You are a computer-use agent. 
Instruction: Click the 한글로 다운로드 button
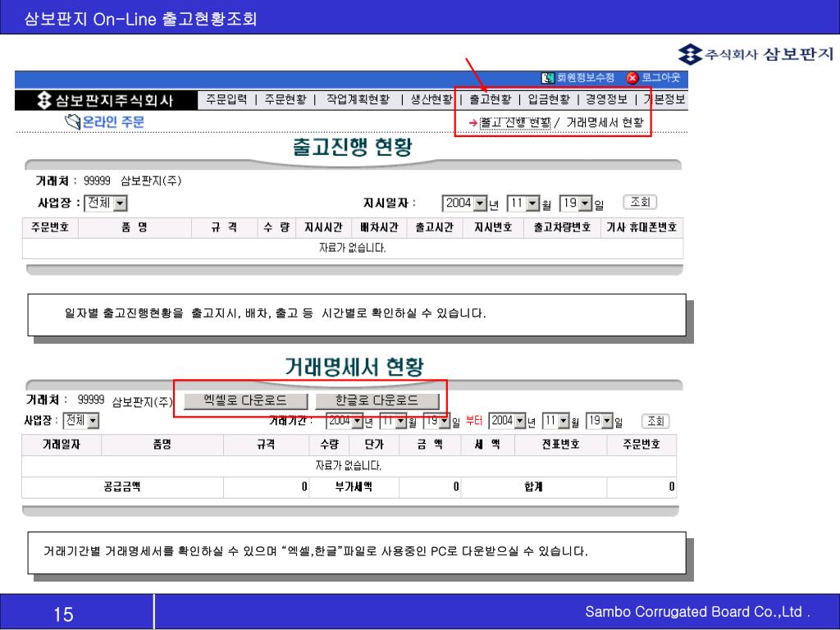point(377,400)
